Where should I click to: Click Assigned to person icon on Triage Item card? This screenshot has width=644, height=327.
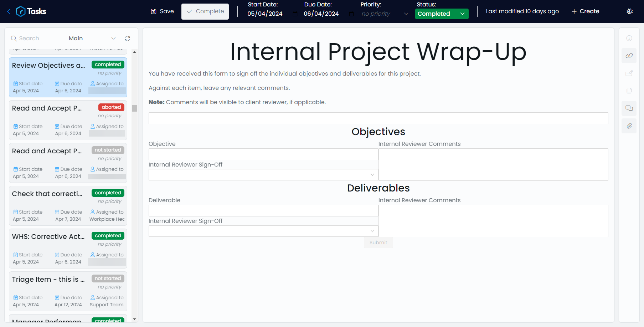tap(93, 298)
